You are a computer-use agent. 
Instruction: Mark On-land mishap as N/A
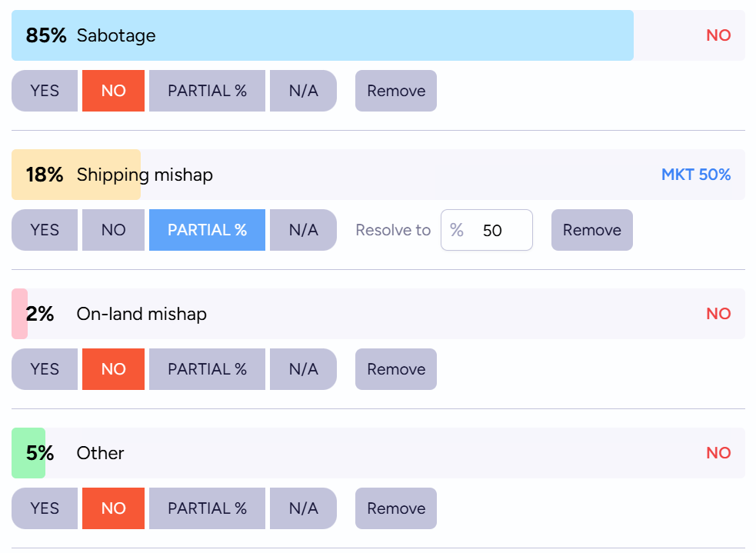pos(303,369)
